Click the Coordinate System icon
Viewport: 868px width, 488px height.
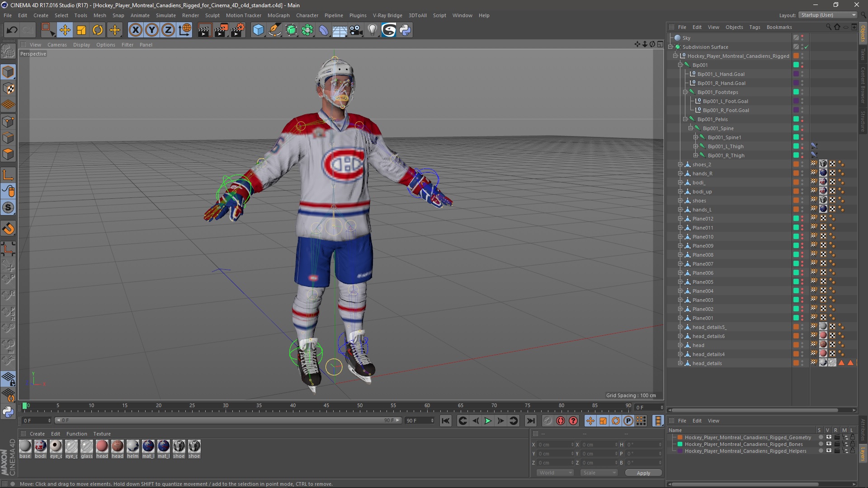pos(185,30)
